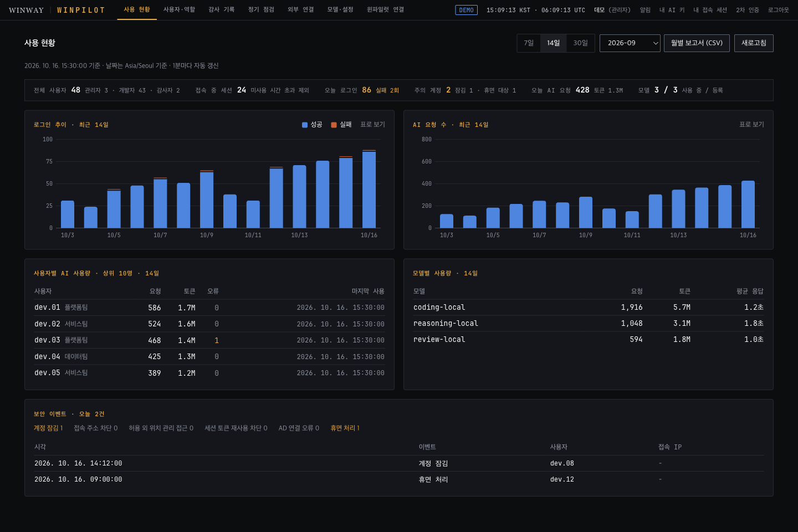Click the WINPILOT logo text
Screen dimensions: 798x532
pyautogui.click(x=81, y=11)
